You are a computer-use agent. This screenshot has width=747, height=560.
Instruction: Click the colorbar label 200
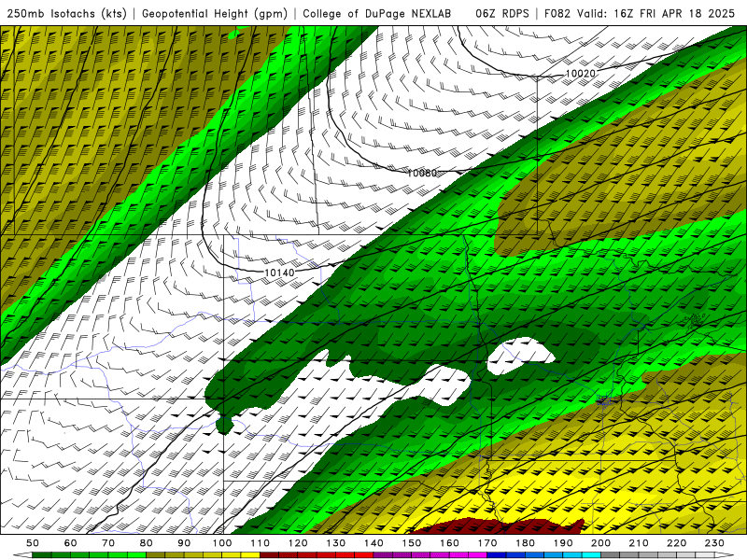point(600,543)
